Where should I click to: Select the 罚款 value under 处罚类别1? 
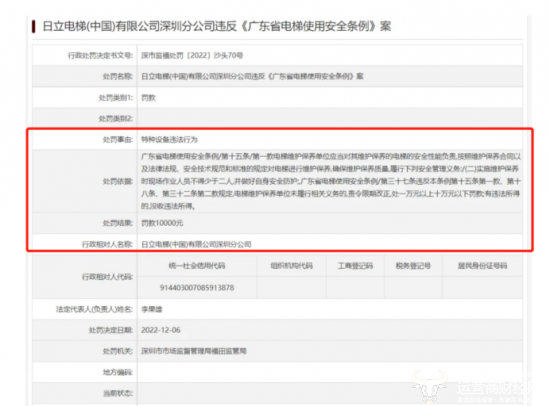tap(148, 98)
